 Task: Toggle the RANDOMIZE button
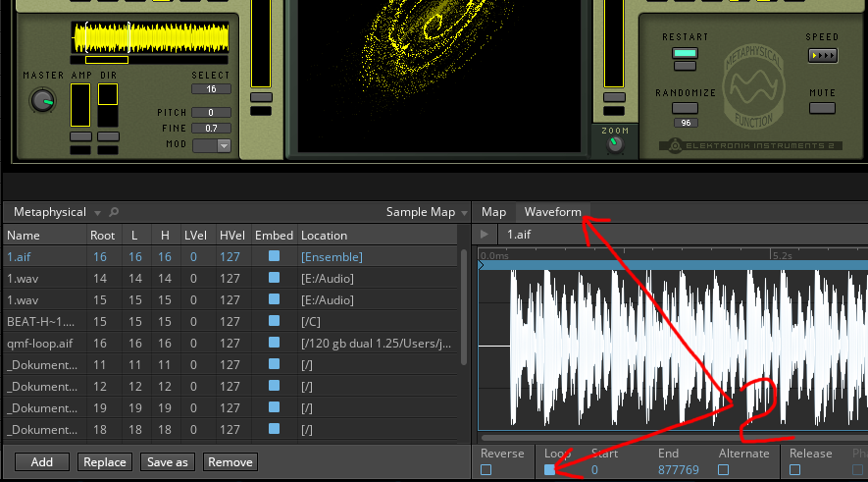click(685, 108)
